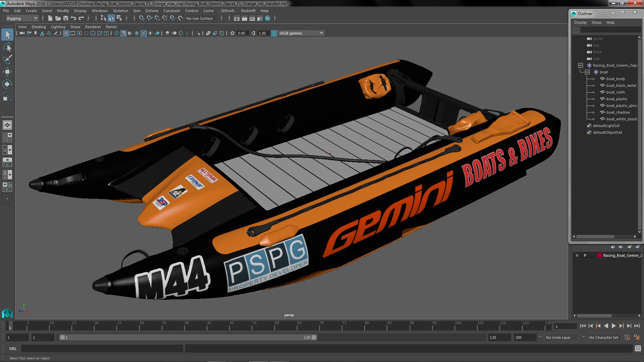Viewport: 644px width, 362px height.
Task: Select boat_shadow in Outliner
Action: click(x=618, y=112)
